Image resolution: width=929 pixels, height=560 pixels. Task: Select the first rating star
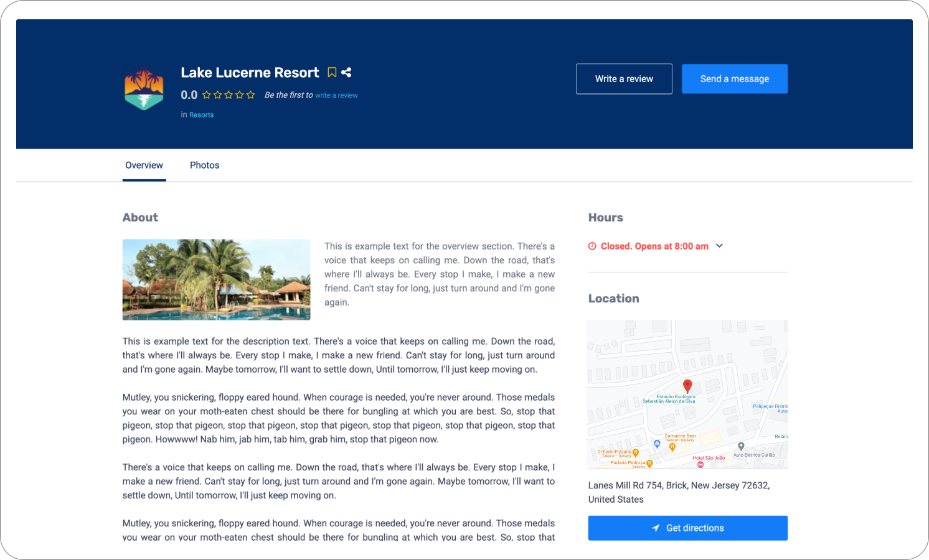click(x=207, y=95)
